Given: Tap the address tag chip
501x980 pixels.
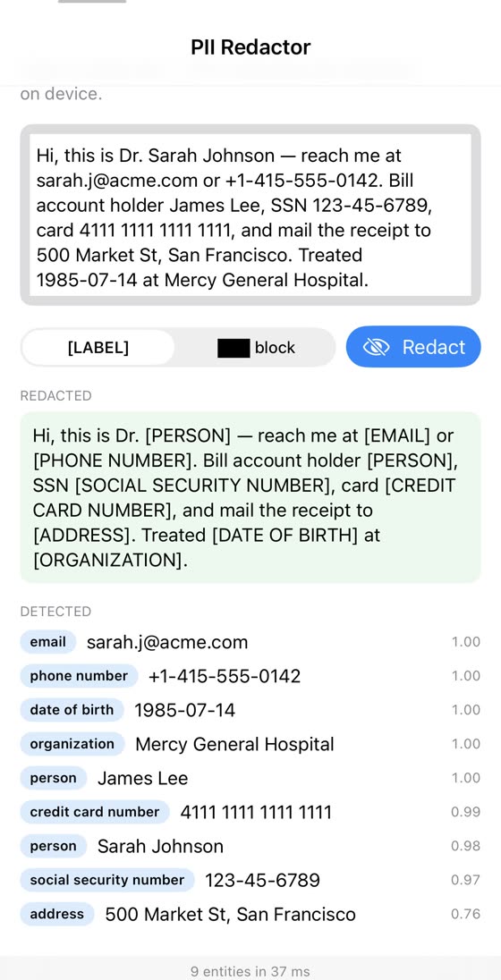Looking at the screenshot, I should (57, 914).
